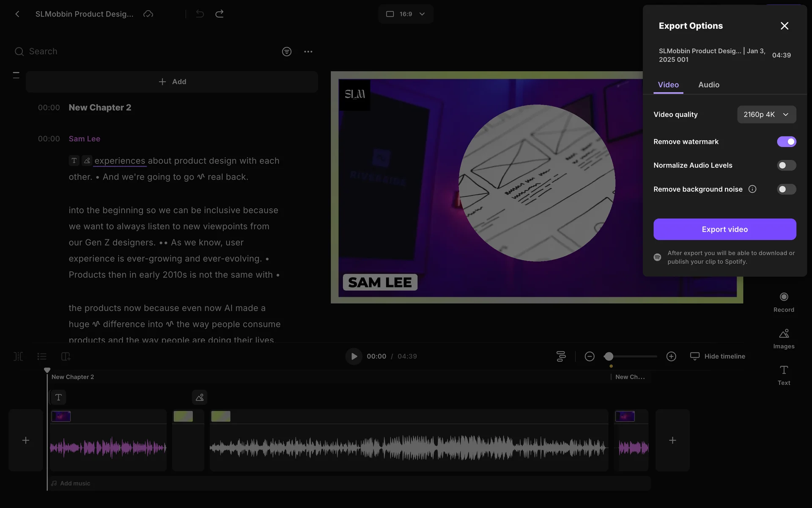Open the transcript filter icon
The image size is (812, 508).
click(286, 52)
